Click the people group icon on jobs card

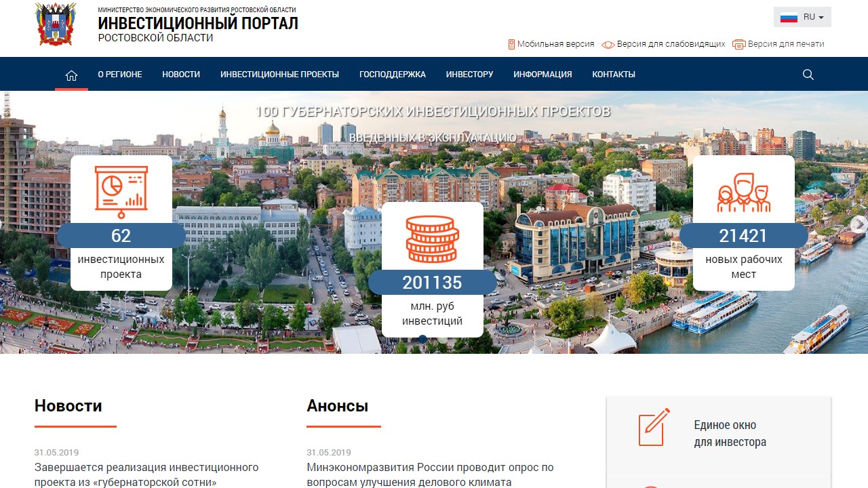point(744,192)
